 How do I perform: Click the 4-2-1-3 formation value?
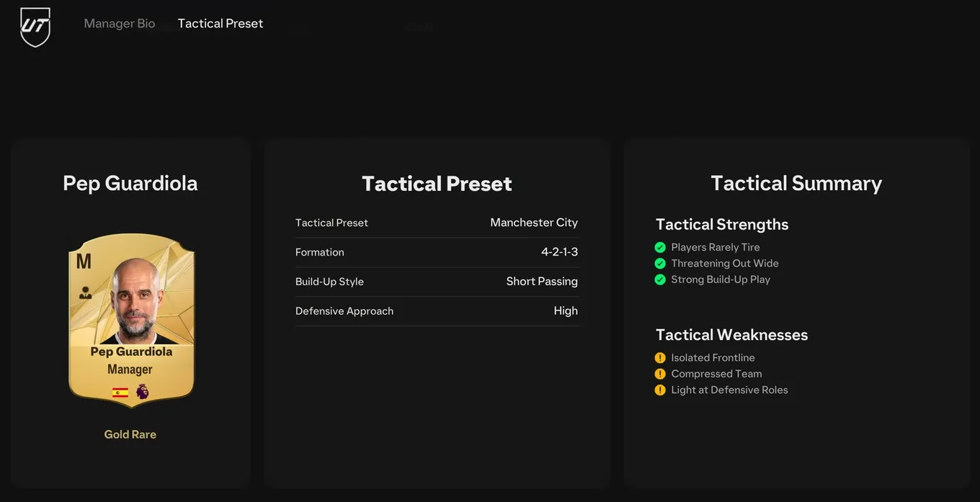click(x=560, y=252)
